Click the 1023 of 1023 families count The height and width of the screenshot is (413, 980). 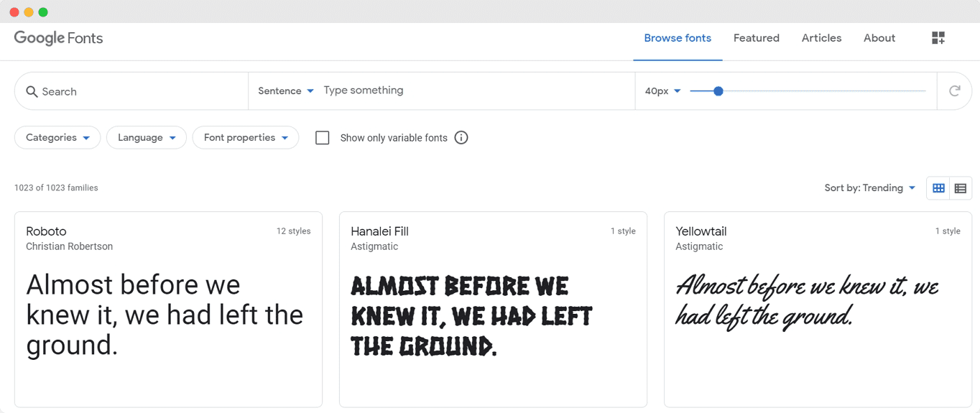tap(56, 187)
